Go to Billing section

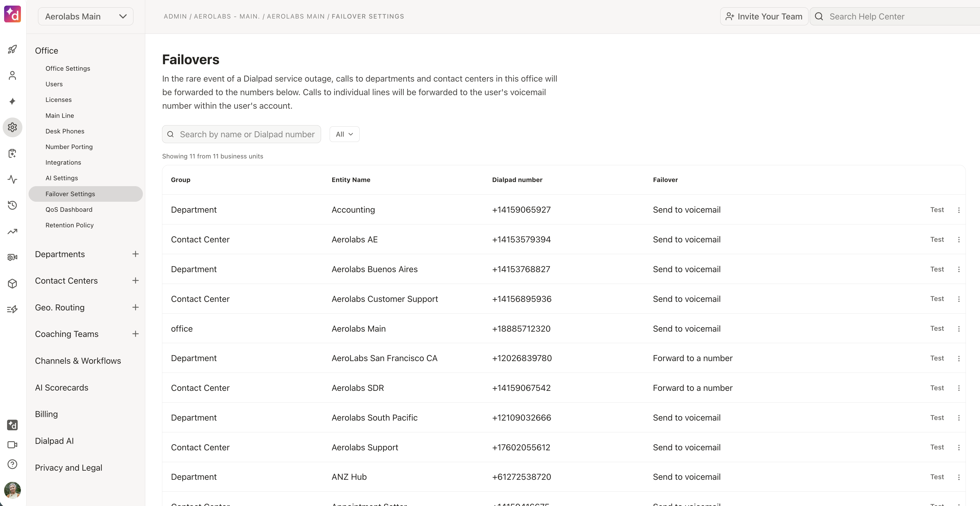point(47,414)
